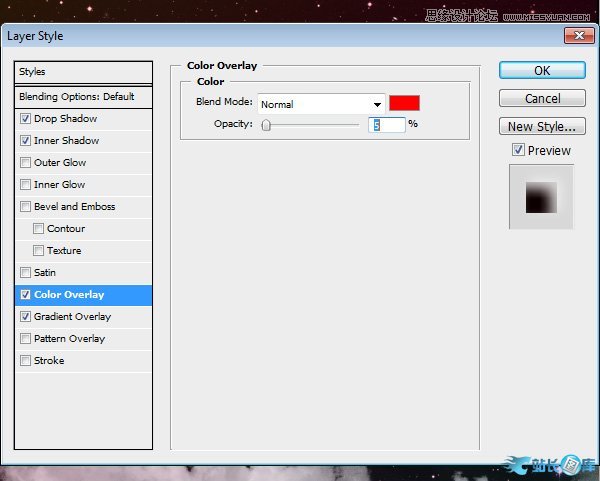Uncheck the Drop Shadow checkbox
The width and height of the screenshot is (600, 481).
25,119
